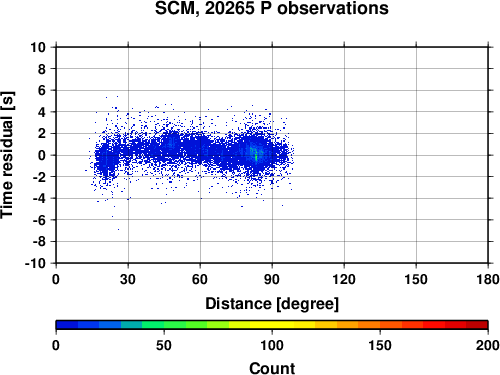Click y-axis tick label "-2"
The height and width of the screenshot is (375, 500).
(x=39, y=177)
